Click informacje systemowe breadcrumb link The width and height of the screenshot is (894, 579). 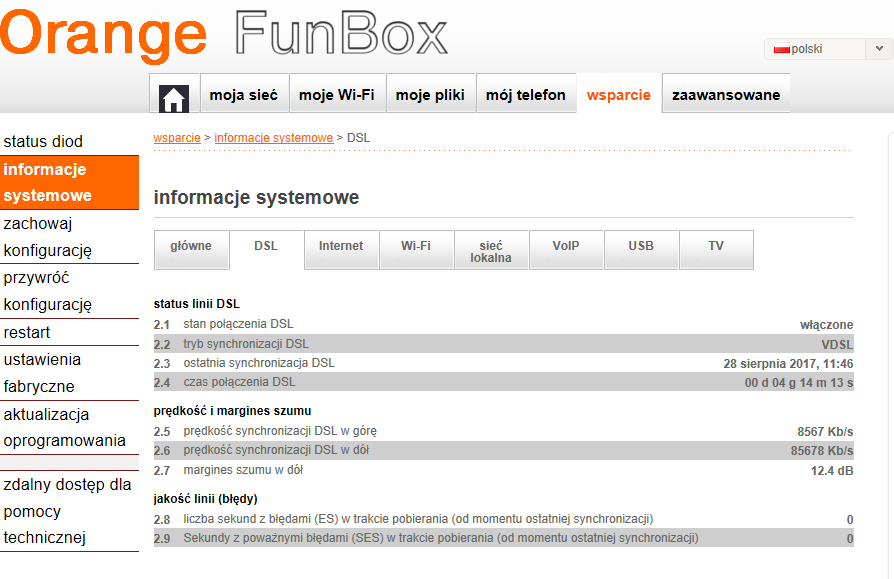(x=273, y=137)
